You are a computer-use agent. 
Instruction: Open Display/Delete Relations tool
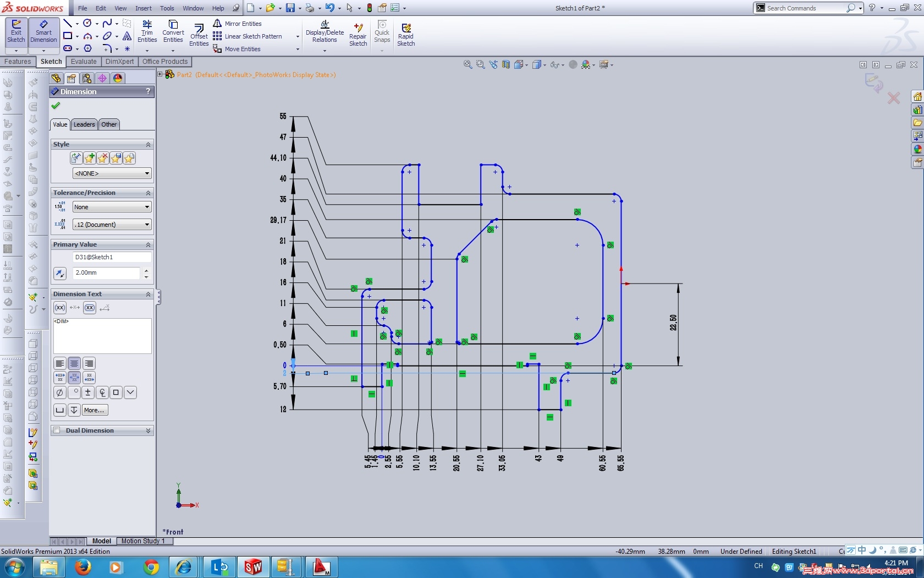pyautogui.click(x=325, y=32)
